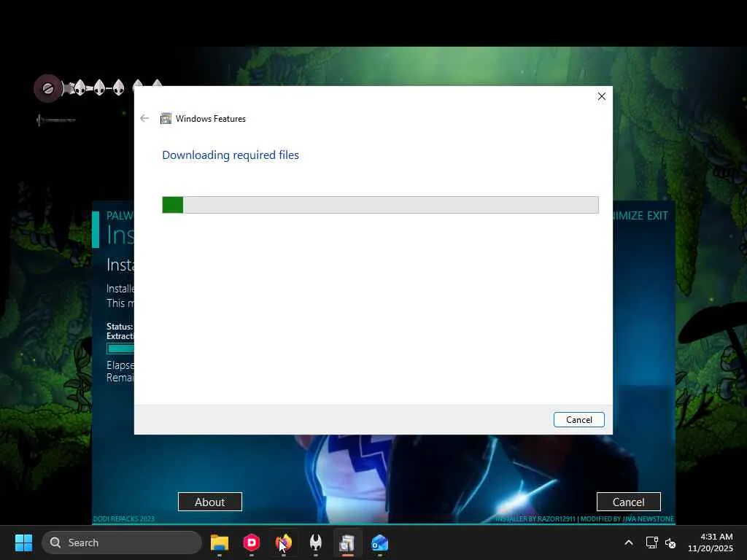Open Outlook from the taskbar

pyautogui.click(x=379, y=542)
